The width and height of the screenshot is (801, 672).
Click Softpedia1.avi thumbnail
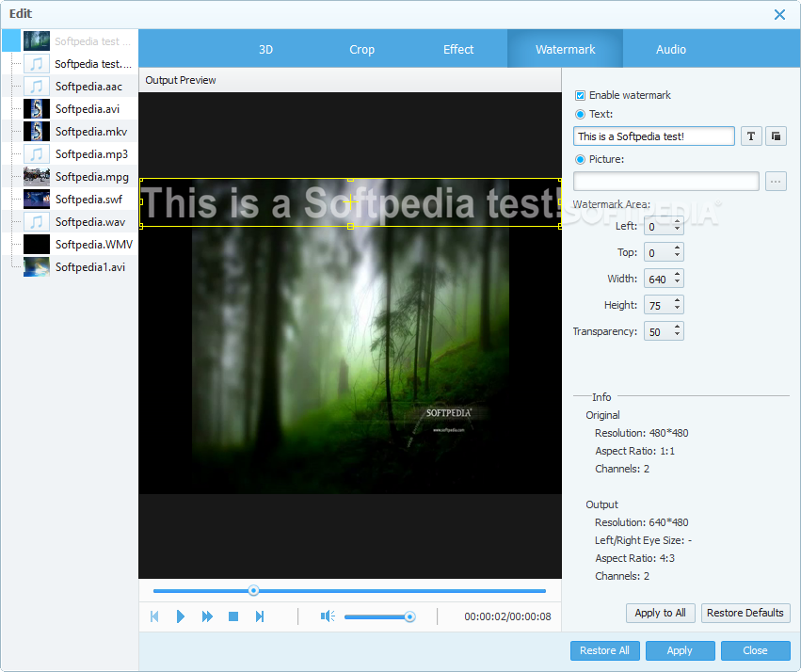37,266
